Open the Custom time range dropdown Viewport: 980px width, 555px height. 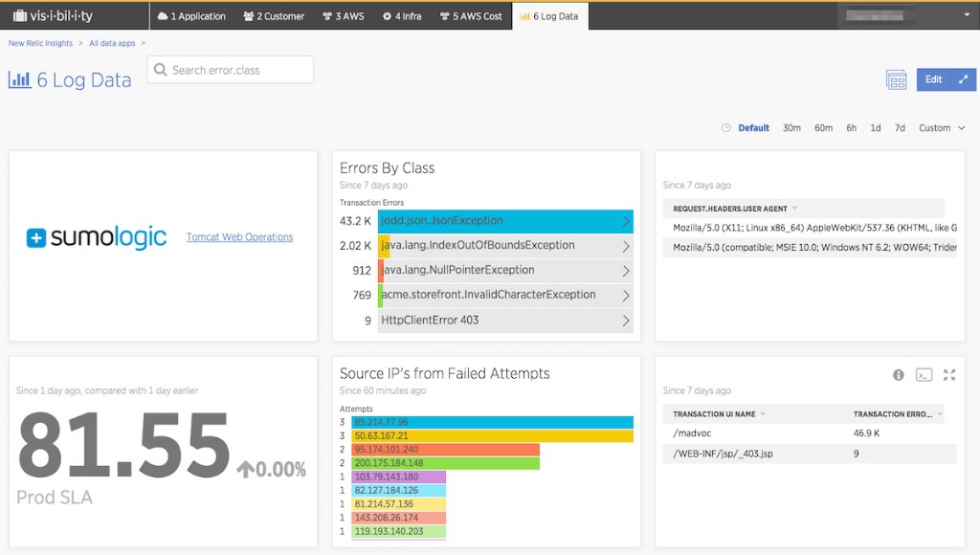click(942, 127)
